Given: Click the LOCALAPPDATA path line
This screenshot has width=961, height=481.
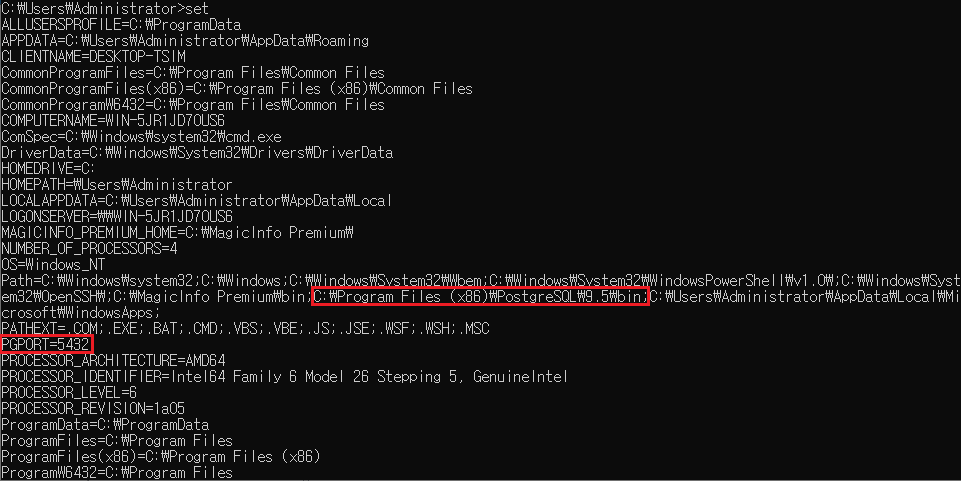Looking at the screenshot, I should (197, 200).
